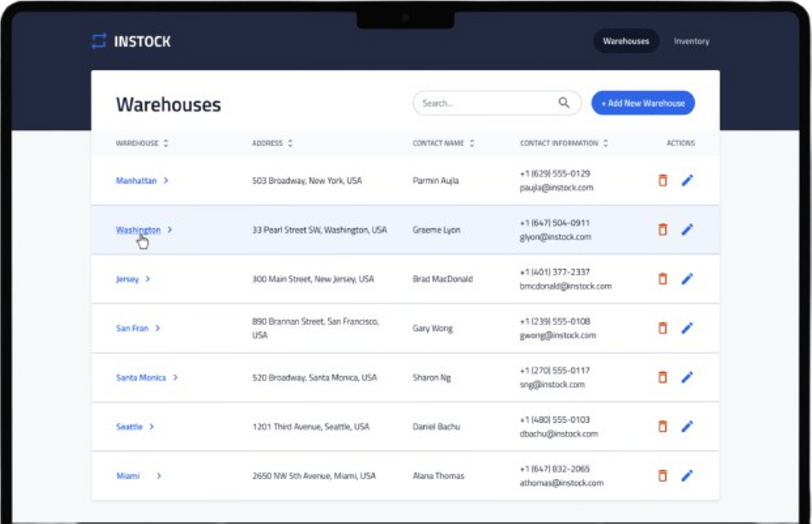Viewport: 812px width, 524px height.
Task: Click the INSTOCK brand name text
Action: click(x=142, y=41)
